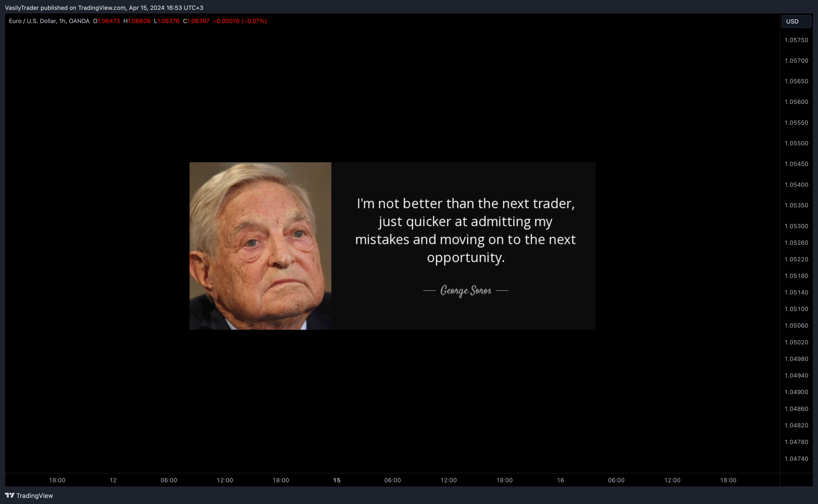
Task: Click the 'George Soros' signature text
Action: click(x=466, y=291)
